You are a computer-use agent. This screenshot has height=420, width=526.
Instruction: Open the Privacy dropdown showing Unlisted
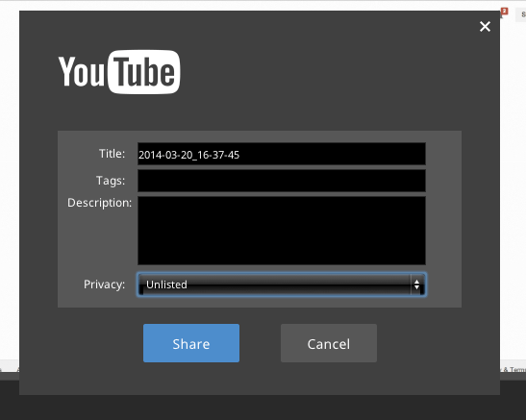(x=282, y=284)
